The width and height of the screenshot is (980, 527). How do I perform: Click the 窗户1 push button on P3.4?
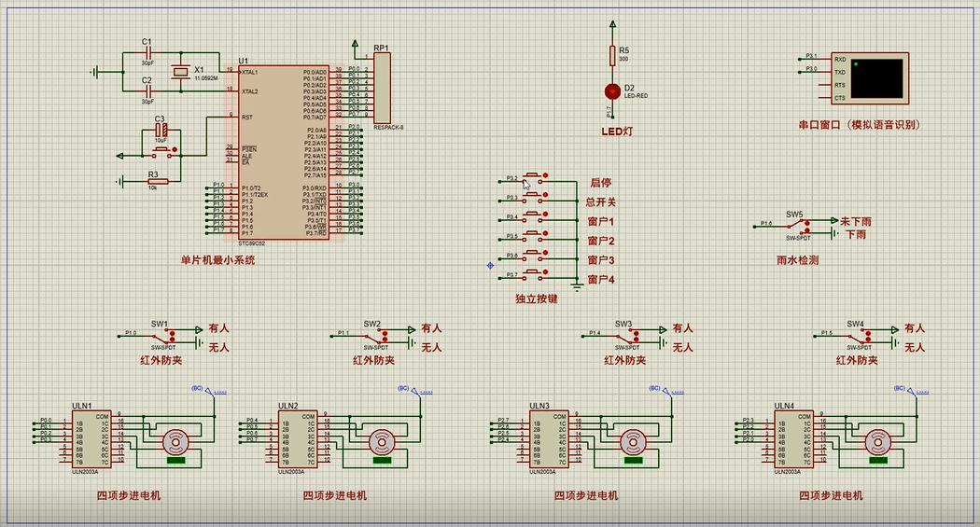coord(533,217)
